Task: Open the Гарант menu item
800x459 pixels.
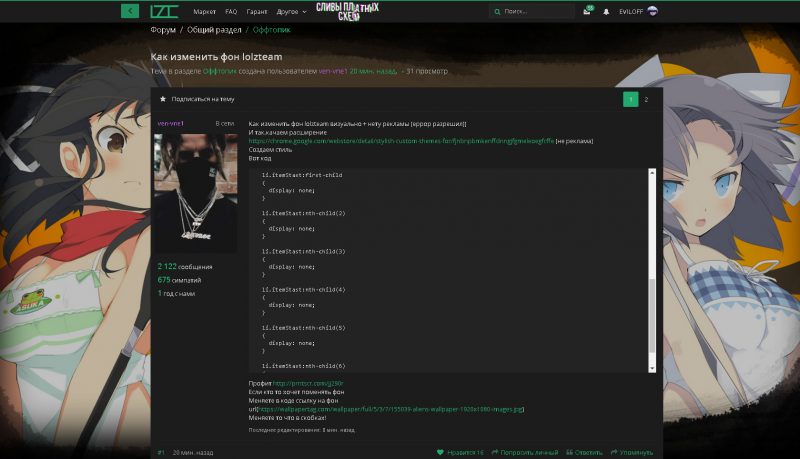Action: (x=257, y=12)
